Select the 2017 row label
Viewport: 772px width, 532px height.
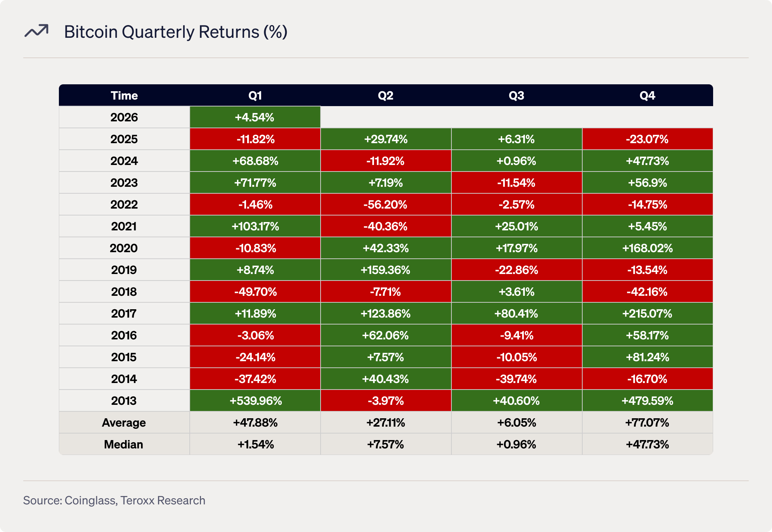tap(124, 314)
